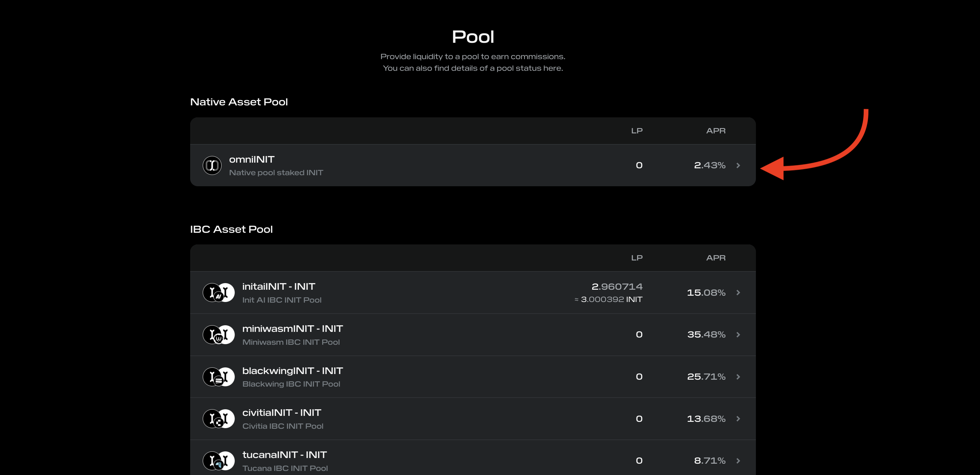Image resolution: width=980 pixels, height=475 pixels.
Task: Open the omniINIT pool name
Action: coord(251,159)
